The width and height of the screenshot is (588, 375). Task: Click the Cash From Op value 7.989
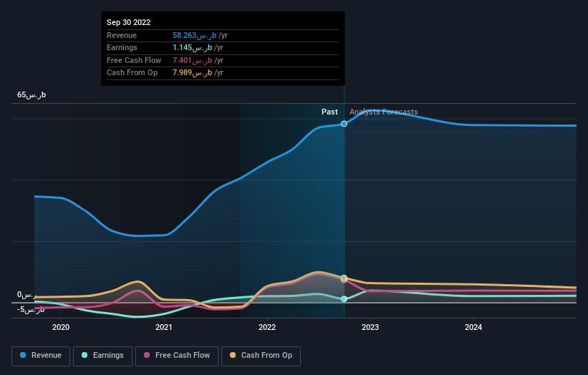point(193,73)
